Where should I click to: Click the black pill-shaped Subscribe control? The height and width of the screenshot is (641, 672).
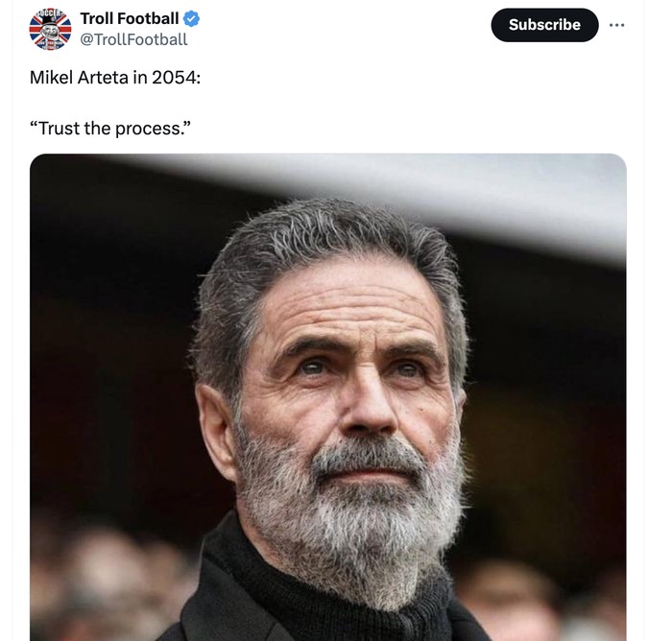(x=544, y=25)
